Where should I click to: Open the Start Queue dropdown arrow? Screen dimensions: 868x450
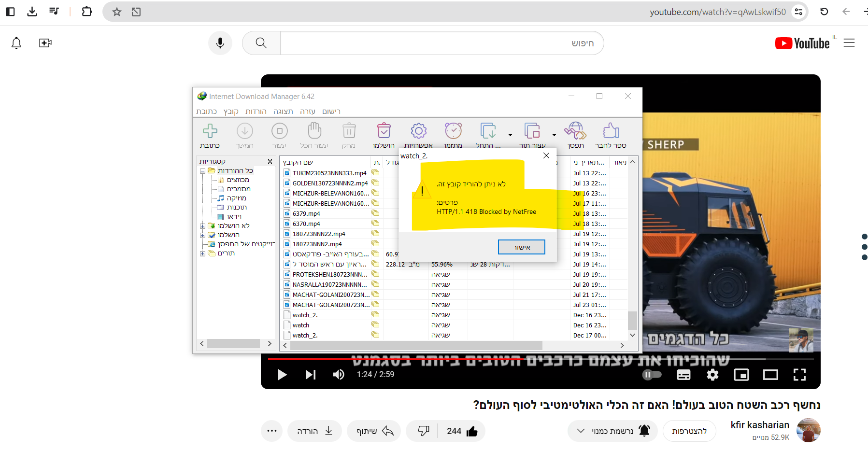(510, 135)
